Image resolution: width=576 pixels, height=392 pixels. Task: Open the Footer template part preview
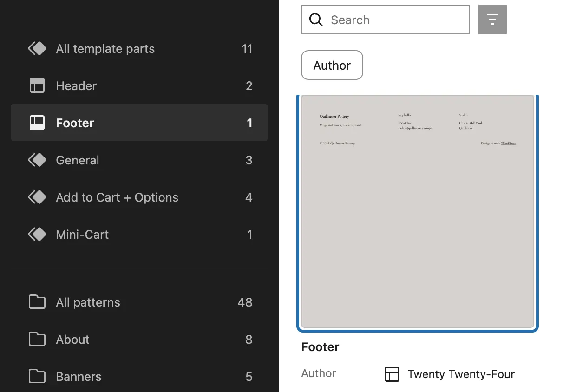click(418, 212)
